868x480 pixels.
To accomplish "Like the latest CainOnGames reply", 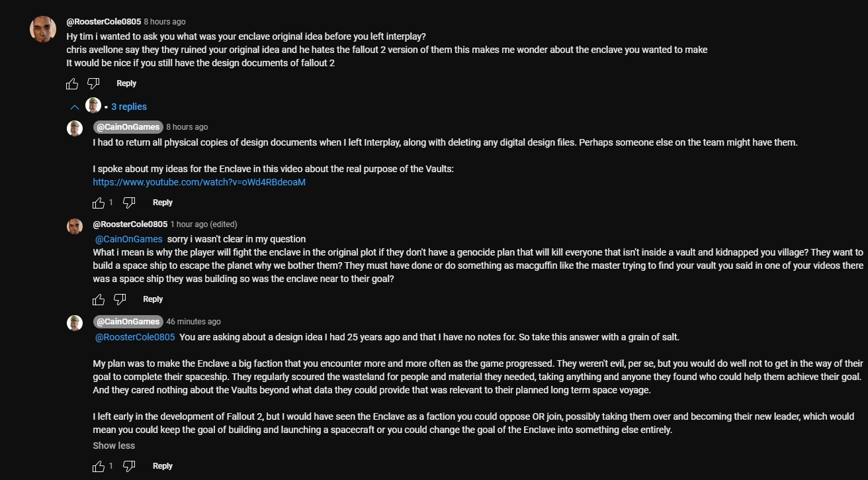I will tap(99, 466).
